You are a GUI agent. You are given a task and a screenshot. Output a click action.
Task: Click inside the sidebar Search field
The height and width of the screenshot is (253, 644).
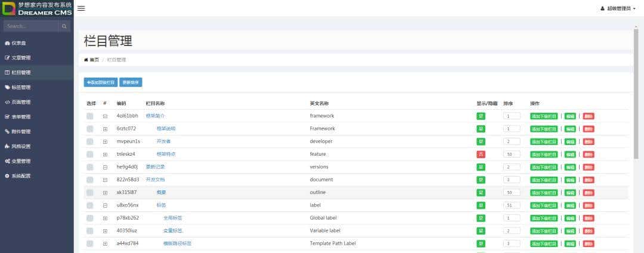[x=31, y=26]
